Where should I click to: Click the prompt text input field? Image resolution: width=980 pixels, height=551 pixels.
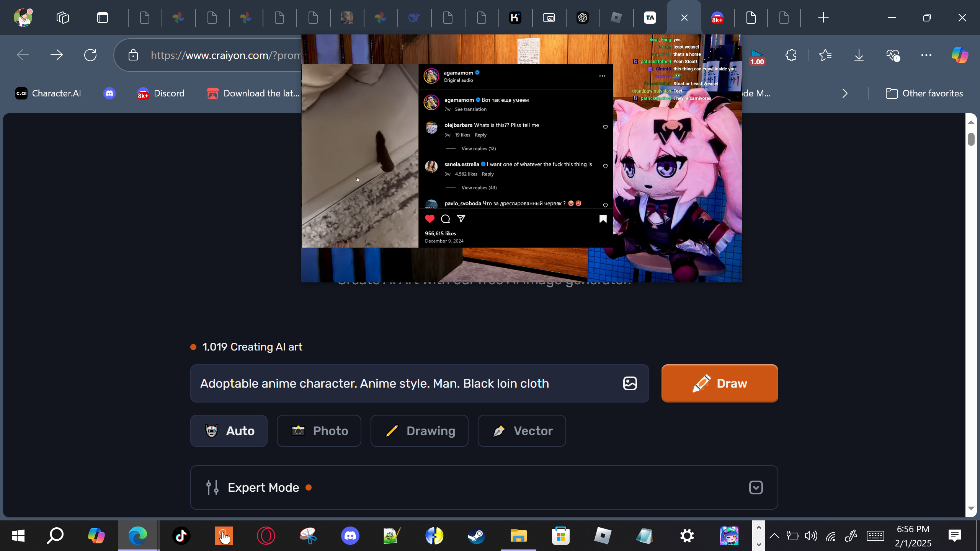(406, 383)
